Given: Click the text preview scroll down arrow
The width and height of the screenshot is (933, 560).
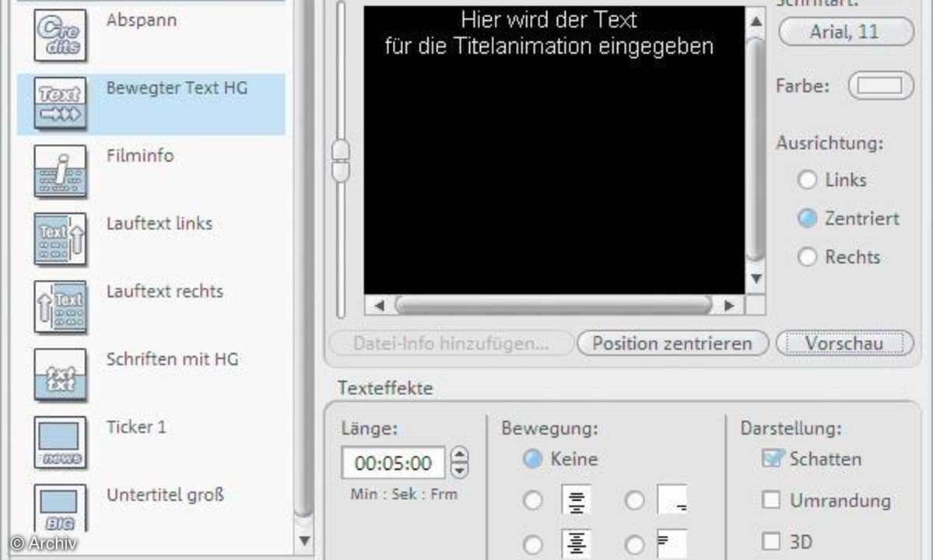Looking at the screenshot, I should (756, 278).
